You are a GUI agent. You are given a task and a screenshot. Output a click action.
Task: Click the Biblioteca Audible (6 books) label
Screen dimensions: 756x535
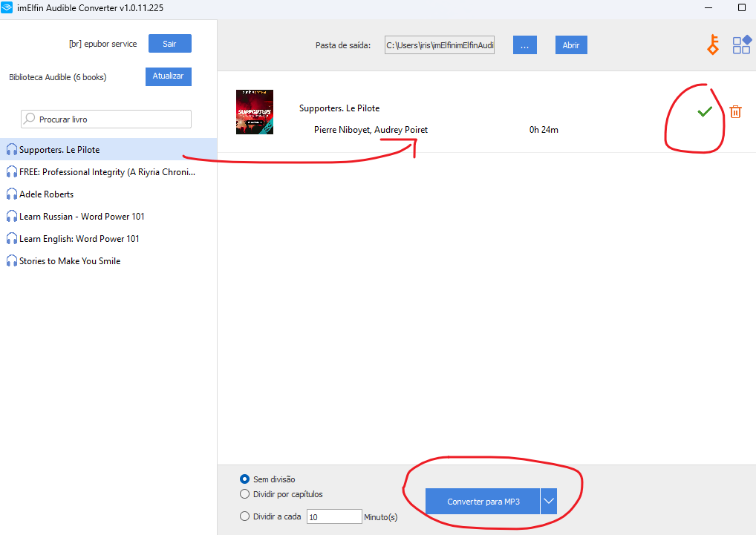pyautogui.click(x=58, y=77)
